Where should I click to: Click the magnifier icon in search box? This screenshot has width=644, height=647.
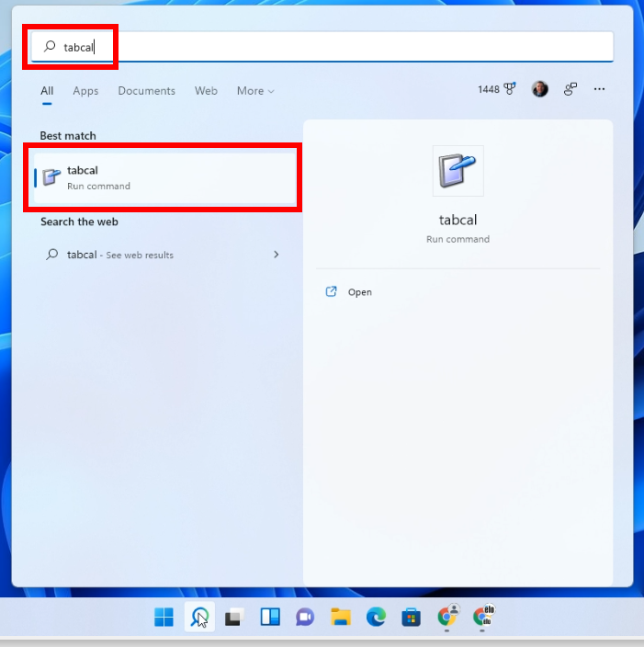coord(50,46)
